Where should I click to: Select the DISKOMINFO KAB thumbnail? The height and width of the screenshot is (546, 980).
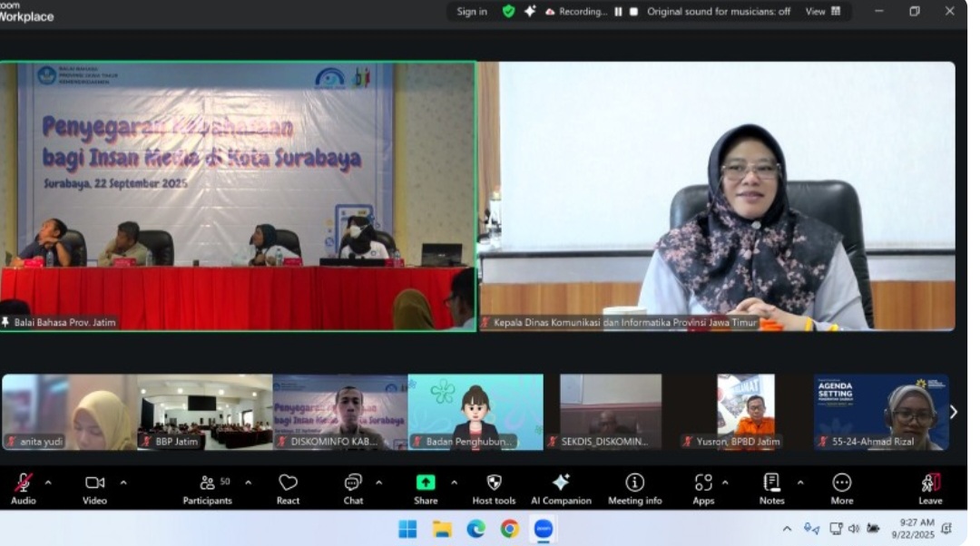pyautogui.click(x=340, y=412)
